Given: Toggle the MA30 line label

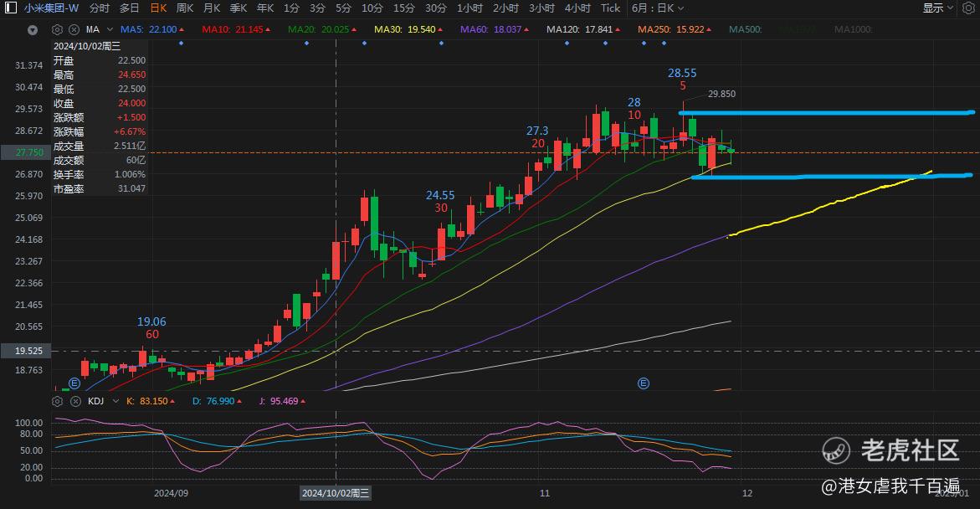Looking at the screenshot, I should 408,29.
